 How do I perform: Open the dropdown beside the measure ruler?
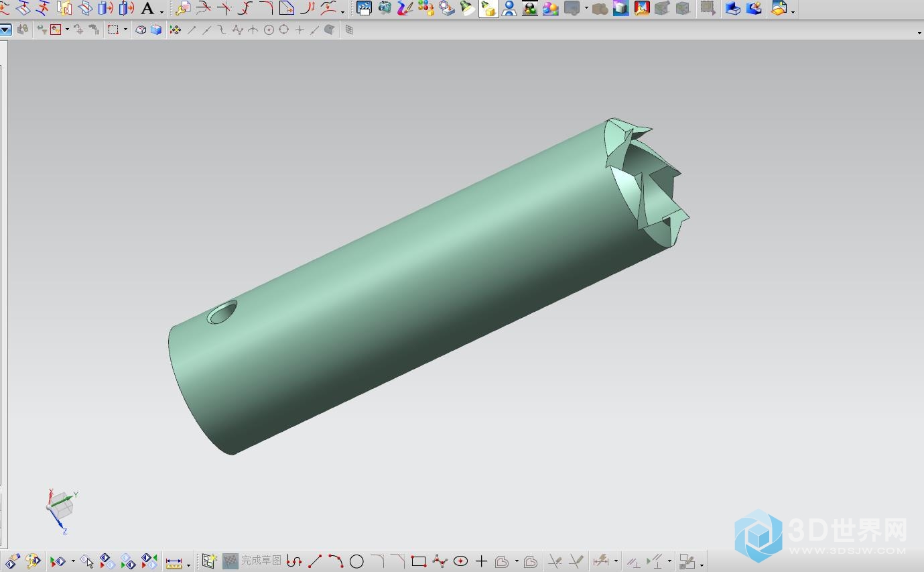pos(188,564)
